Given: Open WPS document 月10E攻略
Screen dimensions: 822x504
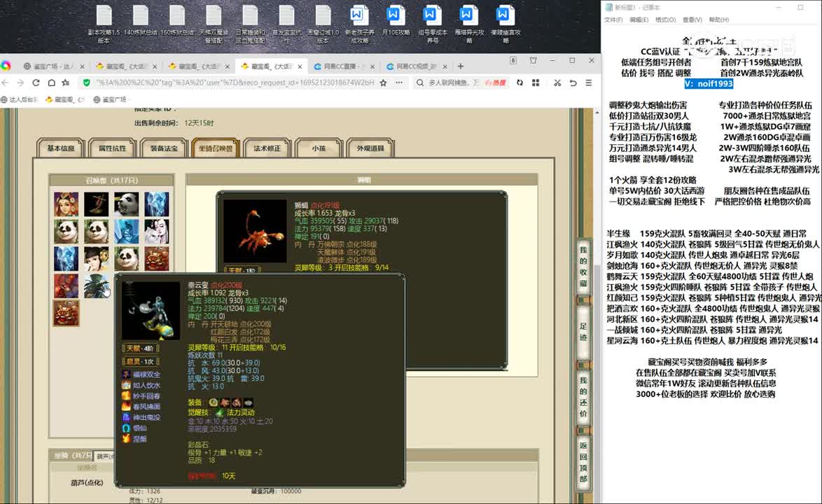Looking at the screenshot, I should click(x=396, y=21).
